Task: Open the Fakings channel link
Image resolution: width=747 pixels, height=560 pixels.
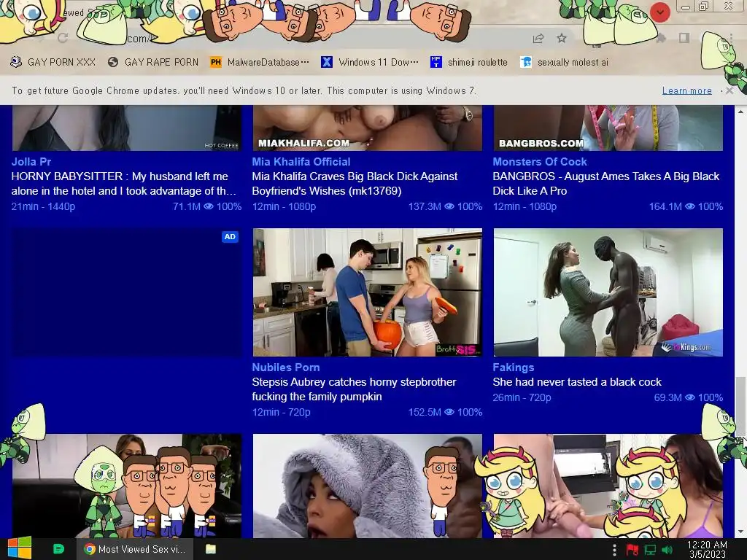Action: click(513, 367)
